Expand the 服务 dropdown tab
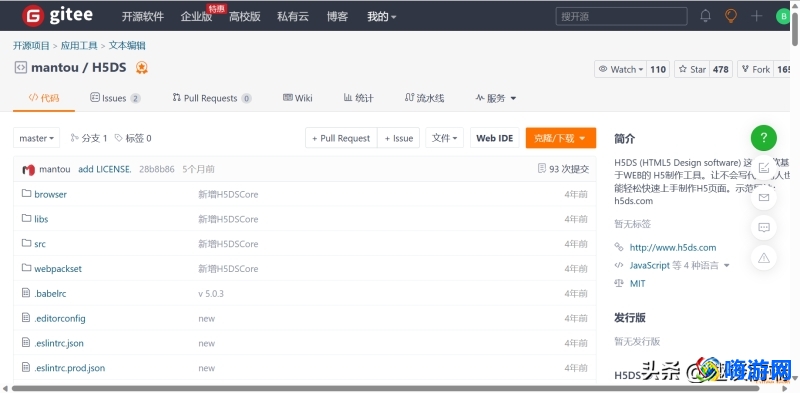 [x=496, y=98]
